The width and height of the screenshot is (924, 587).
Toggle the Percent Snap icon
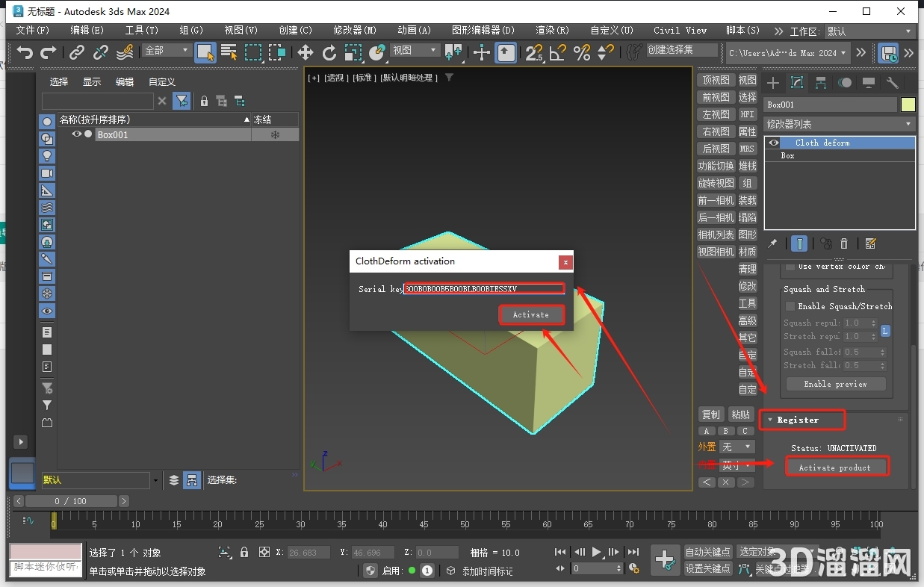[582, 52]
